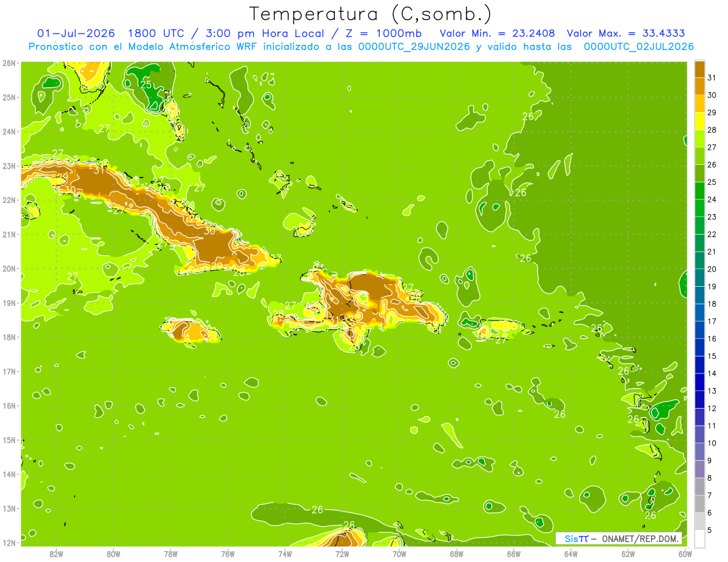Click the '18N' latitude axis label

pos(9,337)
